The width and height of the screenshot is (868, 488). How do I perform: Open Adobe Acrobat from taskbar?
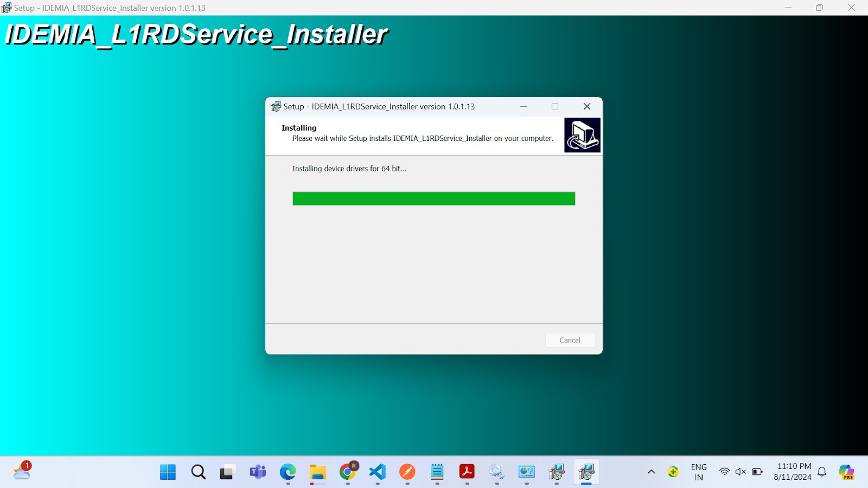(x=467, y=472)
